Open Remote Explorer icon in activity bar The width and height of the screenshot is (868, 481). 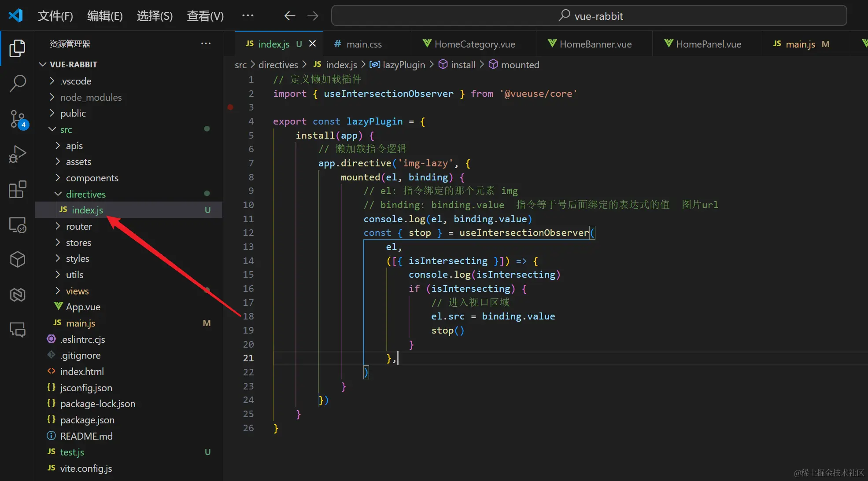click(17, 225)
